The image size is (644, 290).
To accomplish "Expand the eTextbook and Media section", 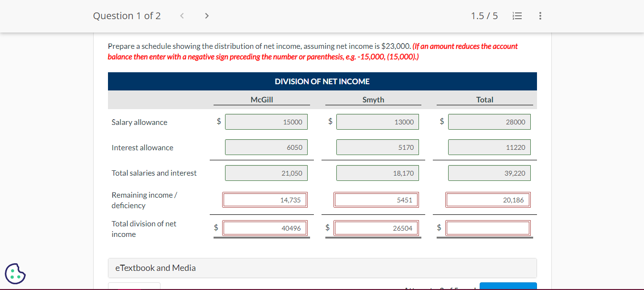I will tap(322, 268).
